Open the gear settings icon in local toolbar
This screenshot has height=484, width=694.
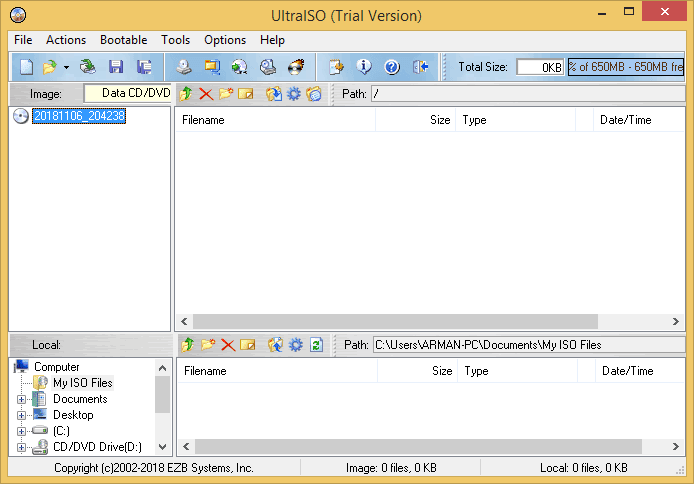tap(296, 345)
